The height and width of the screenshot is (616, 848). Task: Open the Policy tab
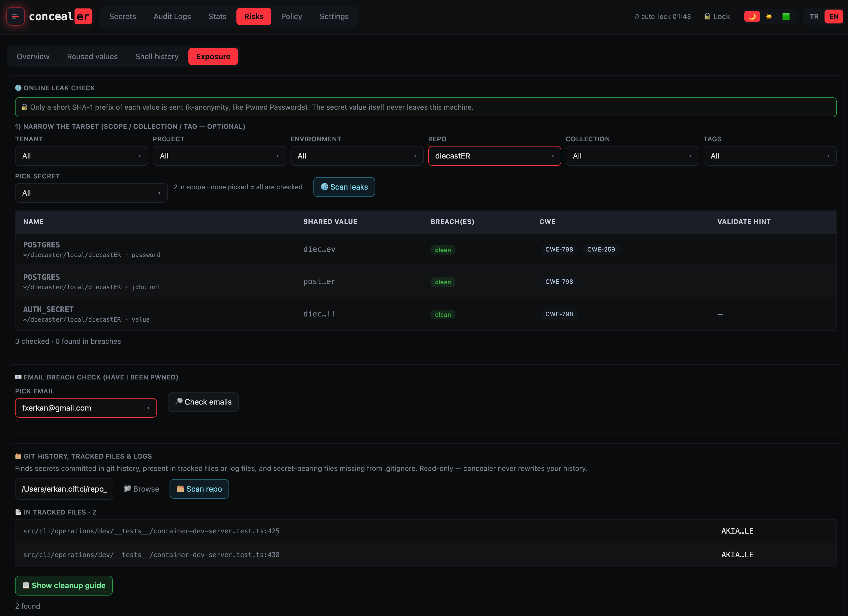click(x=291, y=16)
